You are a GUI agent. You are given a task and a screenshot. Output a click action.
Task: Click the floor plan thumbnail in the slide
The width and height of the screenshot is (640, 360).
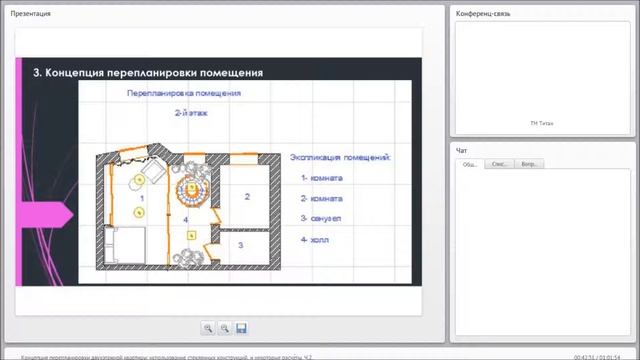point(188,207)
